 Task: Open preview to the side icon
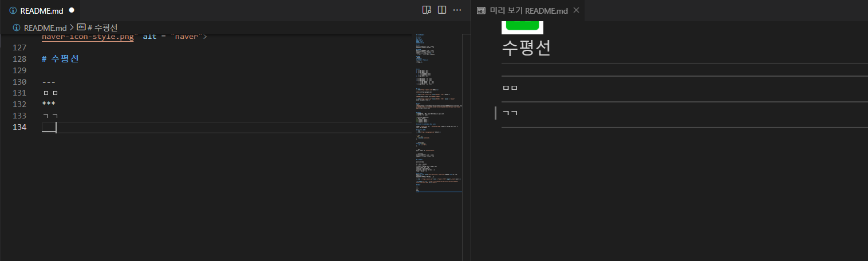426,10
